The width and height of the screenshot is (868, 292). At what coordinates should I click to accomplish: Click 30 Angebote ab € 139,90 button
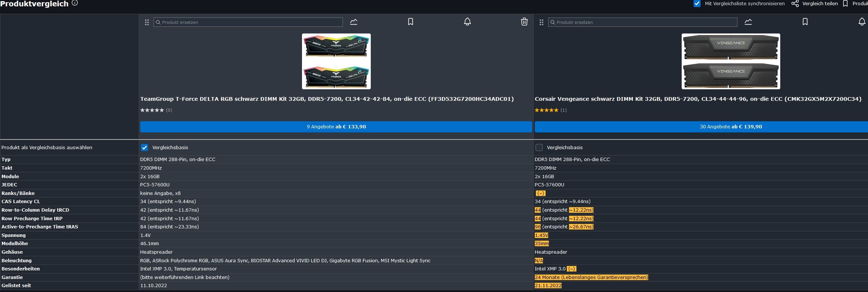pyautogui.click(x=701, y=127)
